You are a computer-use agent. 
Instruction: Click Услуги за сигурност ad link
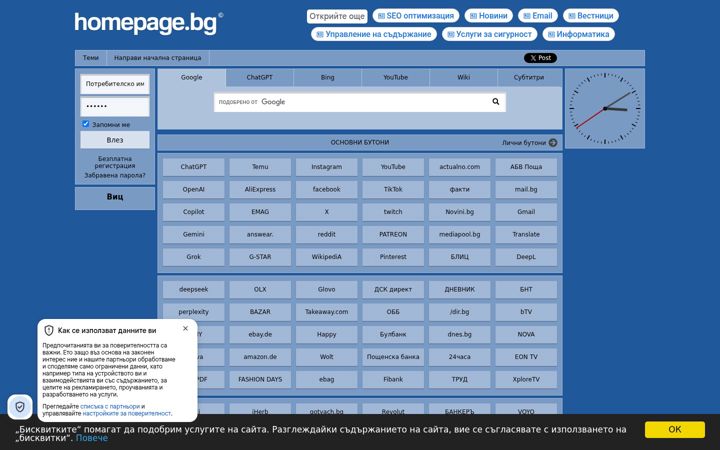[x=489, y=34]
